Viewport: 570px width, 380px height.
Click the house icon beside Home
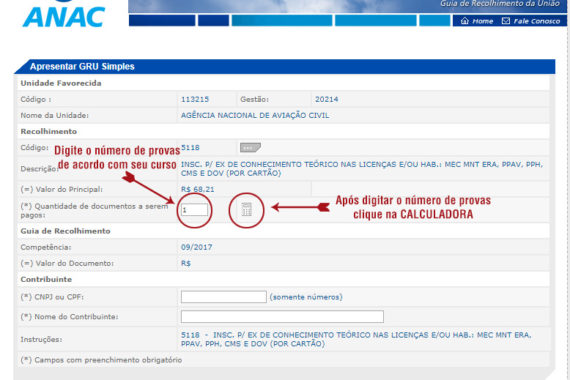point(465,21)
